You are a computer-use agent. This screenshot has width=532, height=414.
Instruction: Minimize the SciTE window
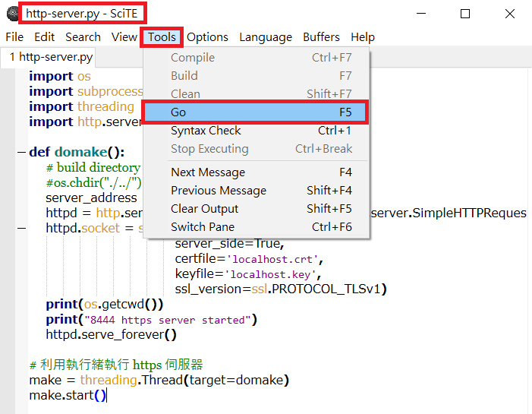coord(421,14)
